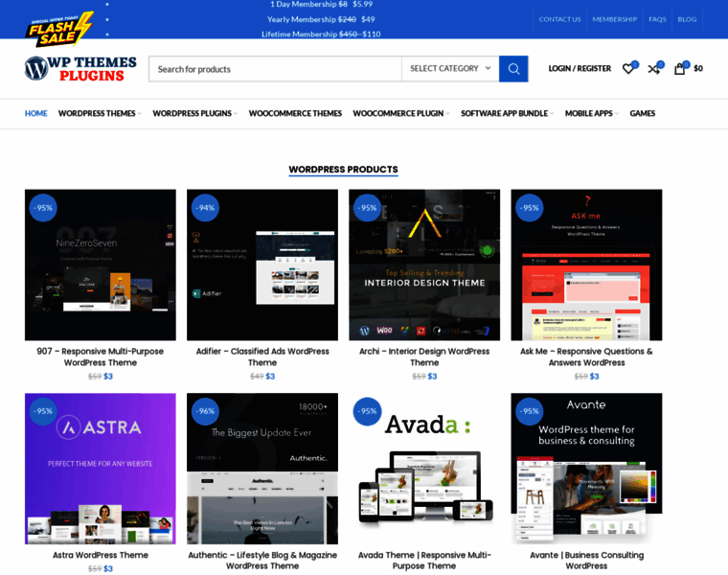
Task: Click the -96% badge on Authentic theme
Action: click(205, 411)
